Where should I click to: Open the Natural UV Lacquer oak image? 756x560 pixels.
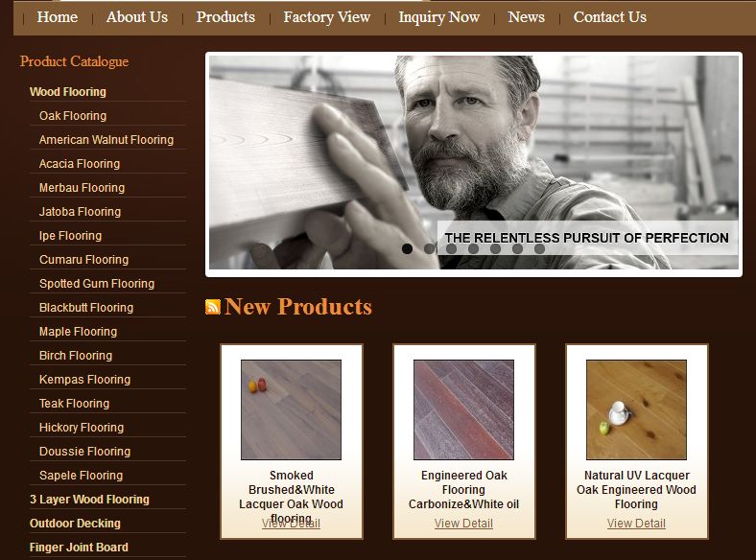(636, 409)
